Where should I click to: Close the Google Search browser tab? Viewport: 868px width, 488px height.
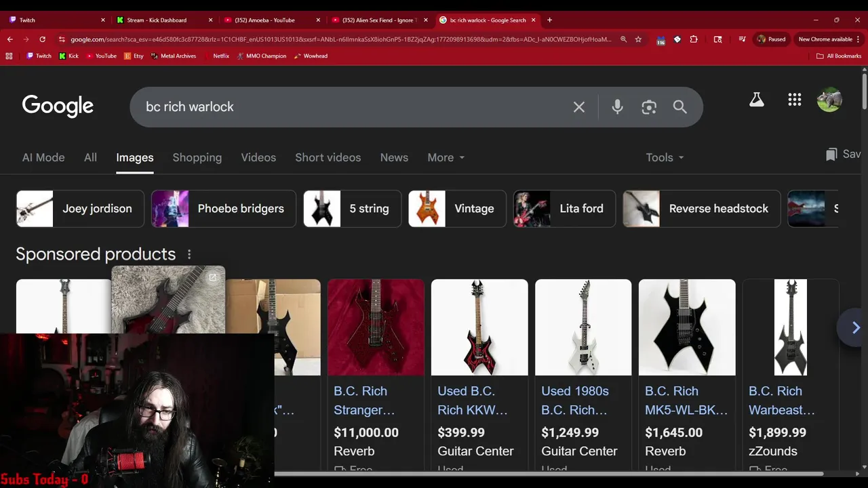click(x=533, y=20)
